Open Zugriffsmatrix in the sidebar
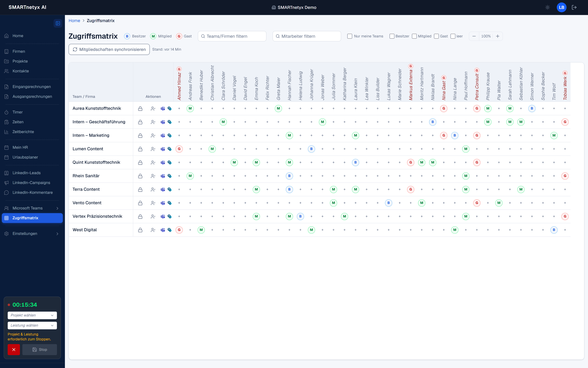This screenshot has width=588, height=368. pos(32,218)
